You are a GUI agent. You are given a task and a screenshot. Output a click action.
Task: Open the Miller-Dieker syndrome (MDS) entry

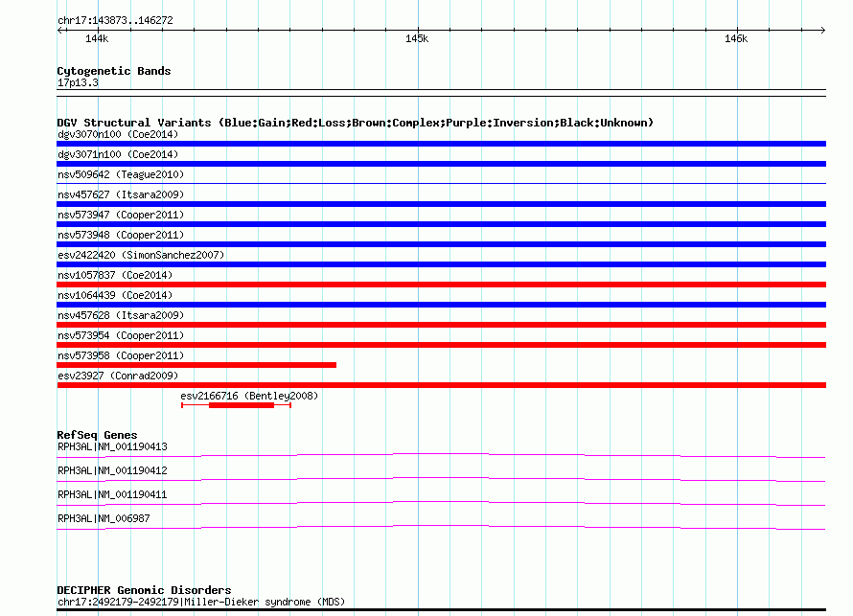pyautogui.click(x=200, y=602)
